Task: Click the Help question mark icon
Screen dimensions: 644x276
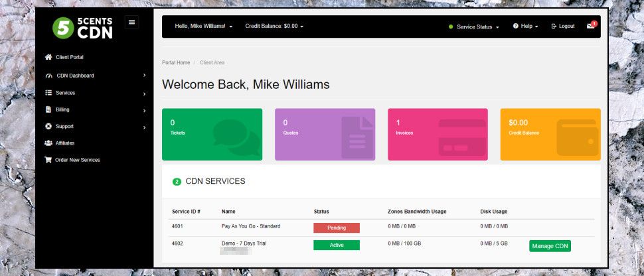Action: click(515, 26)
